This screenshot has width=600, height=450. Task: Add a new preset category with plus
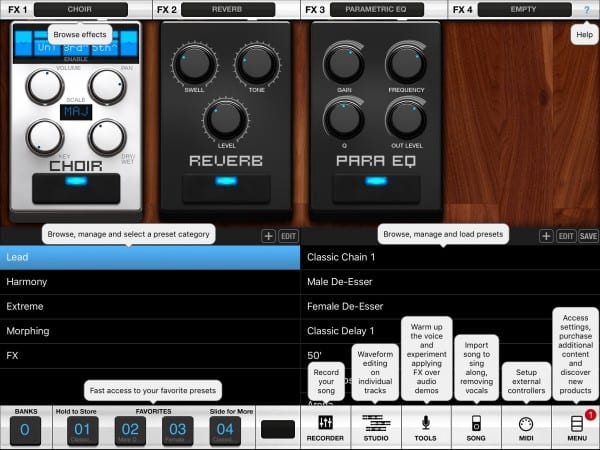pos(268,236)
